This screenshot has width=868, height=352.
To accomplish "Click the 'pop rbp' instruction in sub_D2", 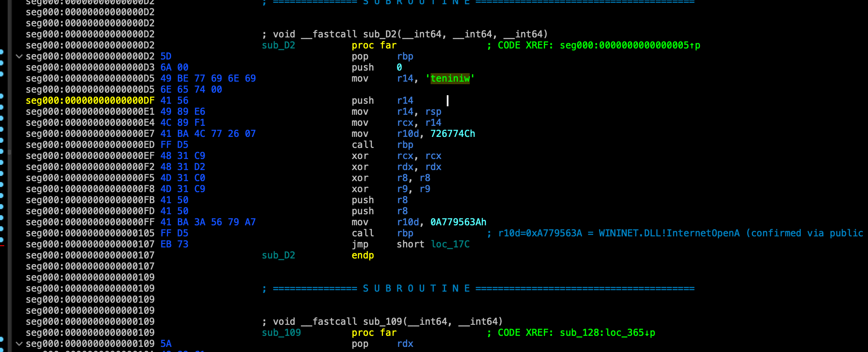I will pyautogui.click(x=383, y=56).
